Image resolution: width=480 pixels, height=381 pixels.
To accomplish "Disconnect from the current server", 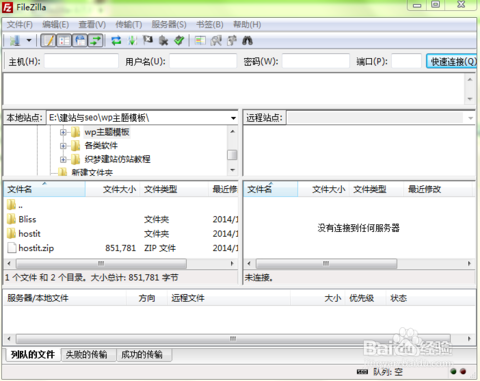I will click(163, 41).
